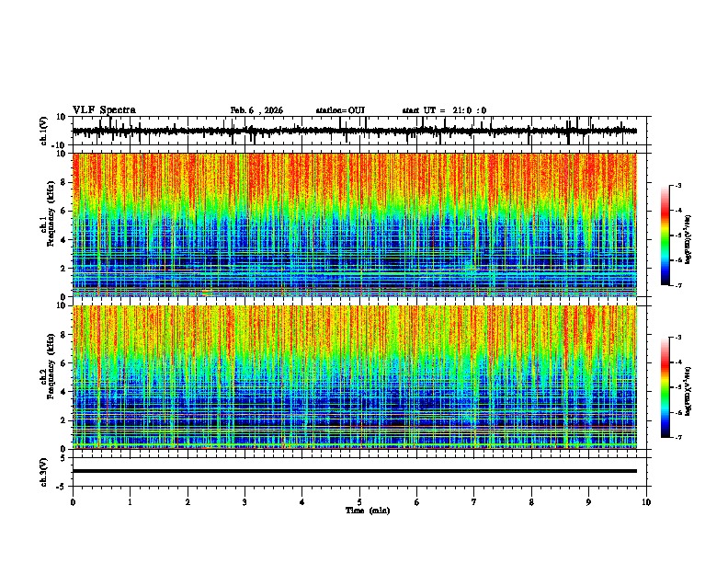Click the ch.2 color scale bar
This screenshot has width=728, height=563.
click(665, 387)
